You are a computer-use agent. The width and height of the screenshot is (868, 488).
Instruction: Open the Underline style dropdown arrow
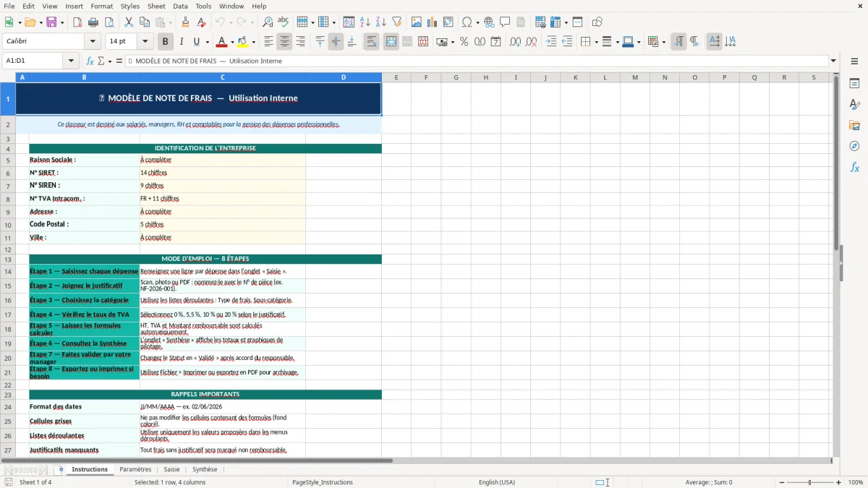[x=206, y=42]
